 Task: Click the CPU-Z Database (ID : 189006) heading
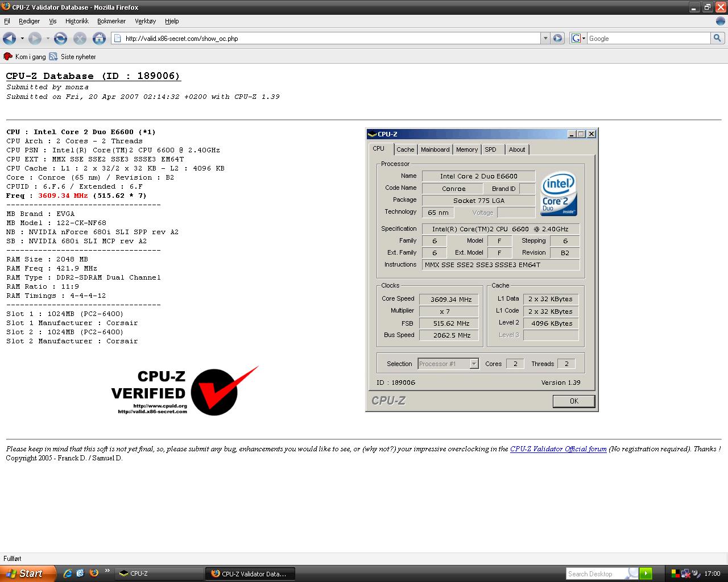point(93,76)
